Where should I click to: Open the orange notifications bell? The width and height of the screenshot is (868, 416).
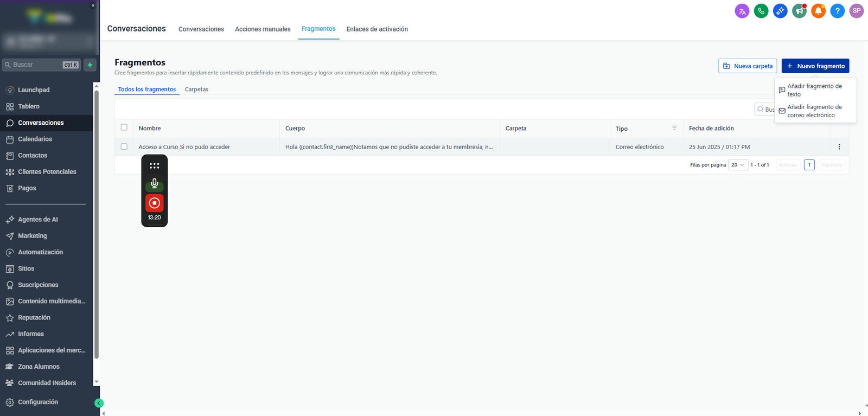tap(818, 11)
